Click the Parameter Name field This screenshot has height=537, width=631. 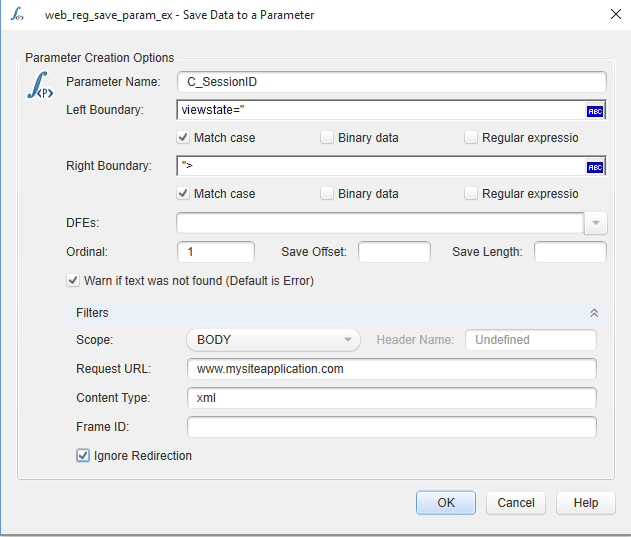coord(391,82)
